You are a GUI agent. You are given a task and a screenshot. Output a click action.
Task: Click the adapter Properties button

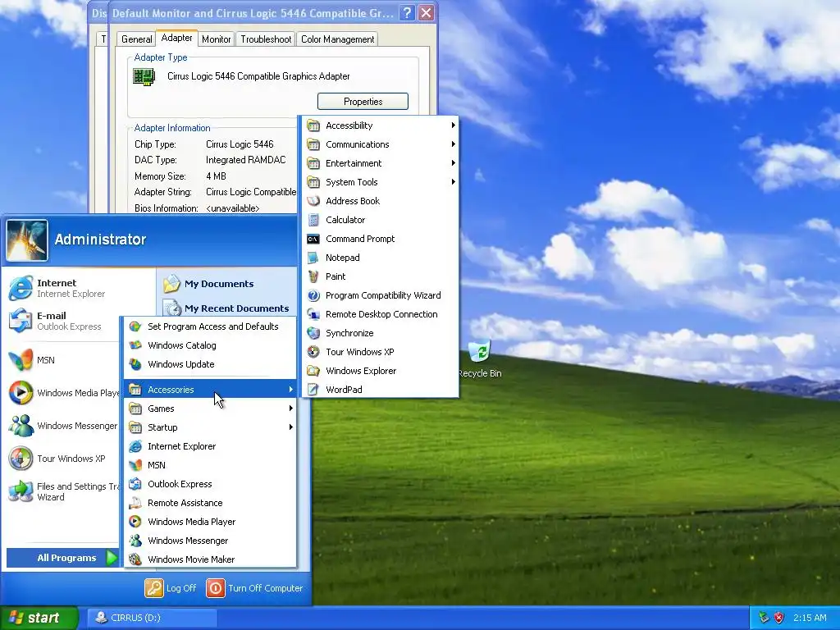coord(363,101)
